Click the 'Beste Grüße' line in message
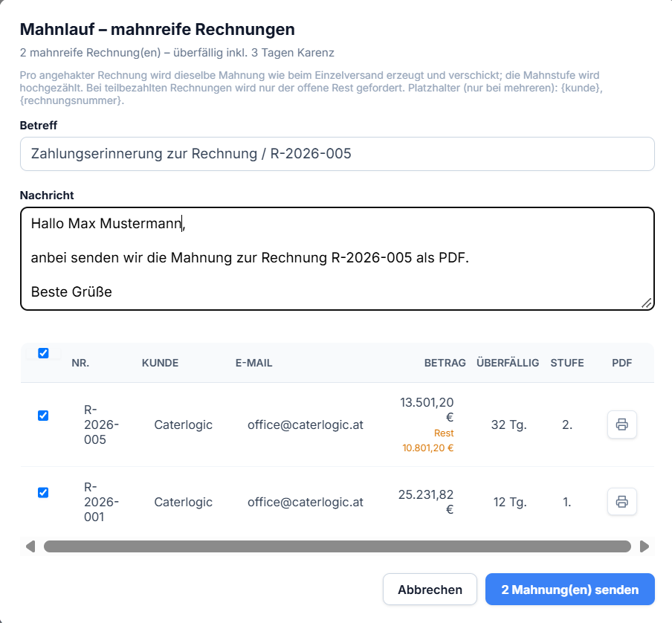The image size is (672, 623). tap(71, 291)
